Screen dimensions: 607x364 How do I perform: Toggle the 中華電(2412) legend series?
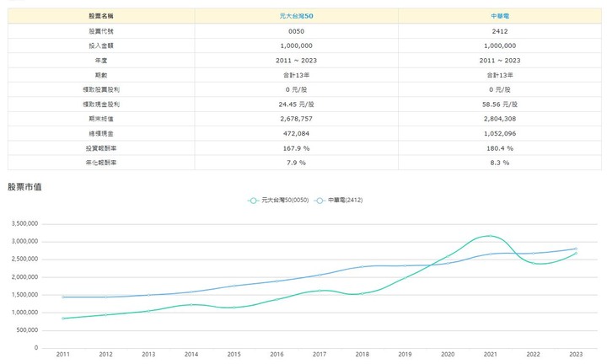(338, 200)
